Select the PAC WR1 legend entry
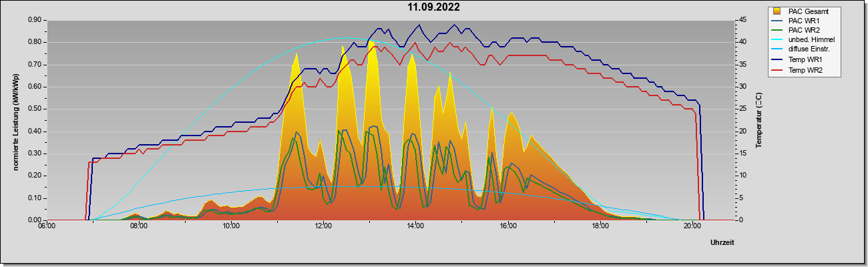Image resolution: width=868 pixels, height=267 pixels. click(803, 21)
